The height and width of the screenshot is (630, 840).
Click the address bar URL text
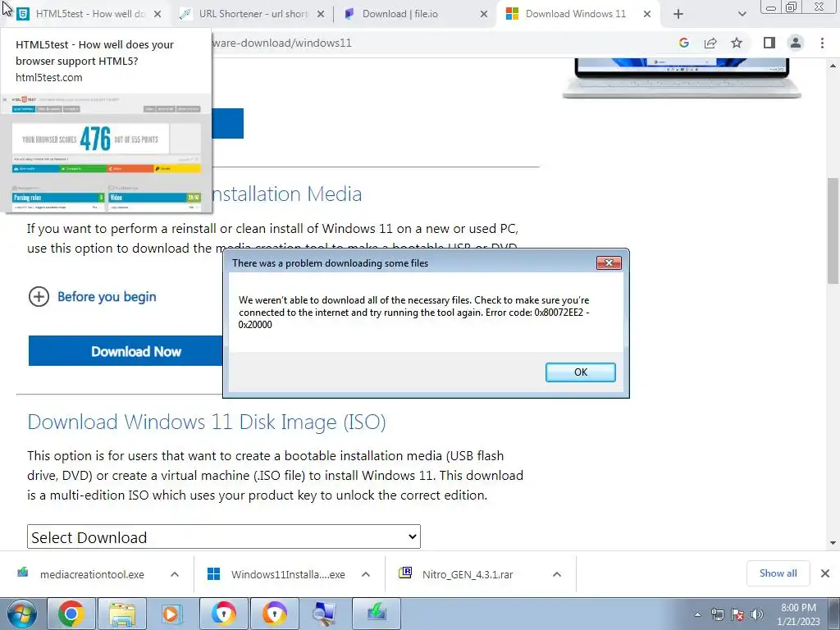pyautogui.click(x=282, y=43)
